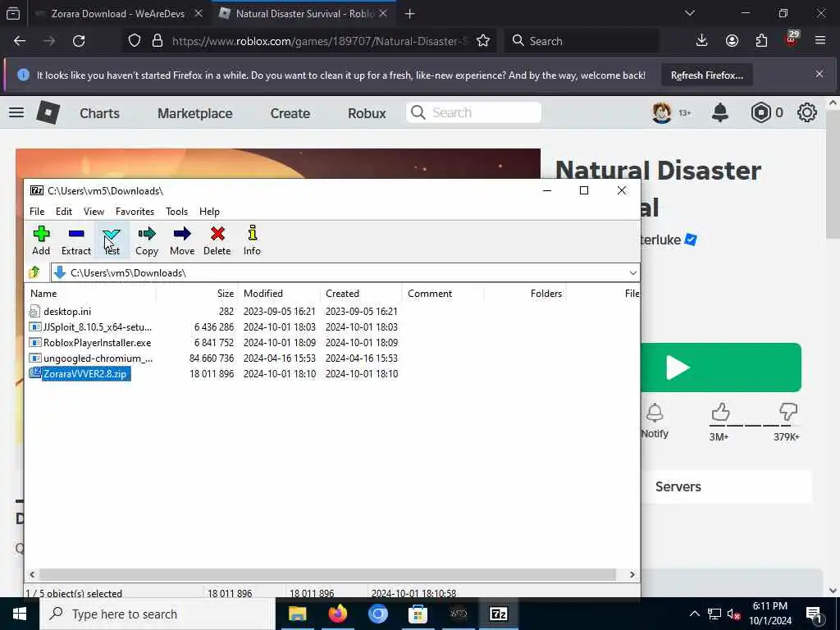The height and width of the screenshot is (630, 840).
Task: Reload the current Firefox page
Action: pos(79,41)
